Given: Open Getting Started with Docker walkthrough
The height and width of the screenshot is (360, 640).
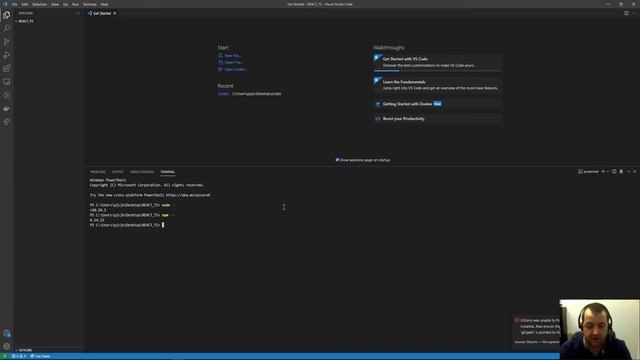Looking at the screenshot, I should point(438,104).
